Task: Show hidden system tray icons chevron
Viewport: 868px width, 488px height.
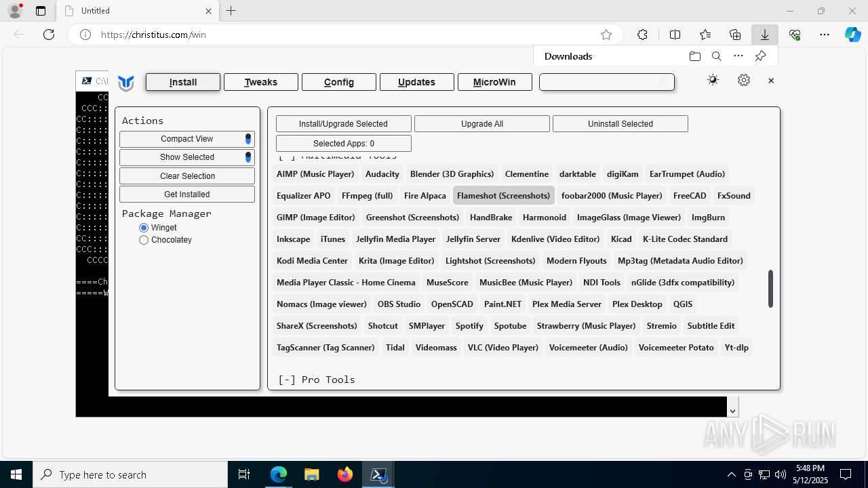Action: [731, 474]
